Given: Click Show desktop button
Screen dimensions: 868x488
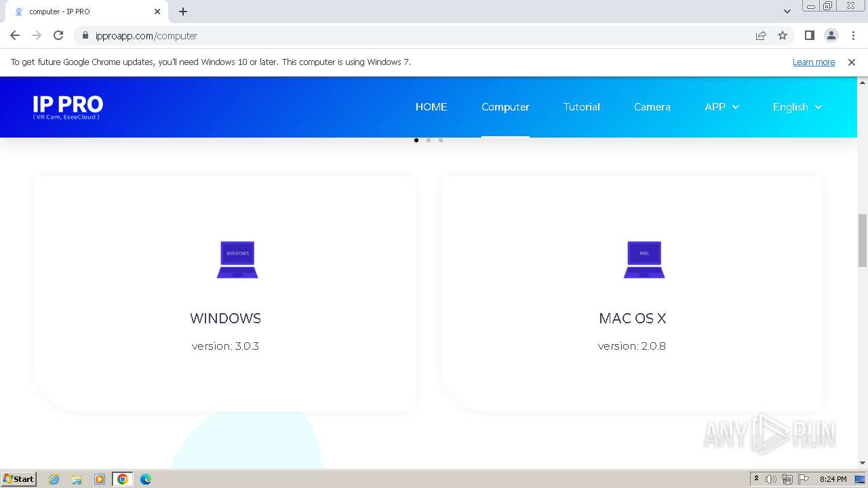Looking at the screenshot, I should pyautogui.click(x=860, y=479).
